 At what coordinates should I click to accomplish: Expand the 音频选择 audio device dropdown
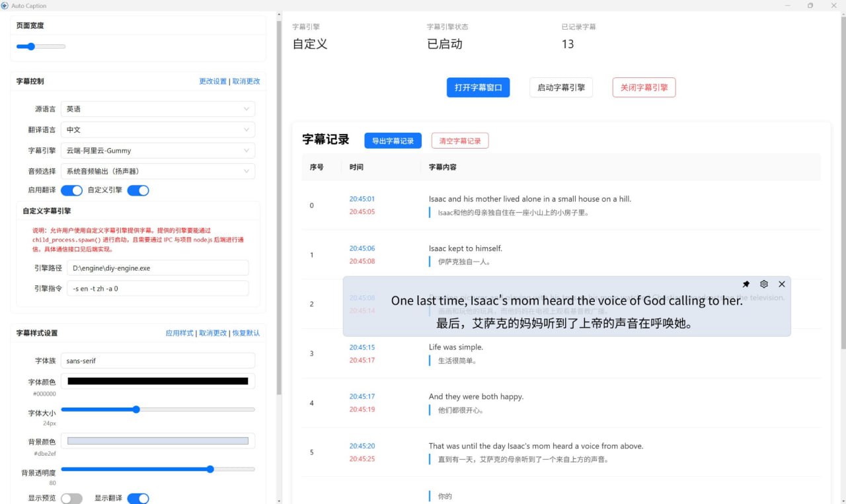158,171
